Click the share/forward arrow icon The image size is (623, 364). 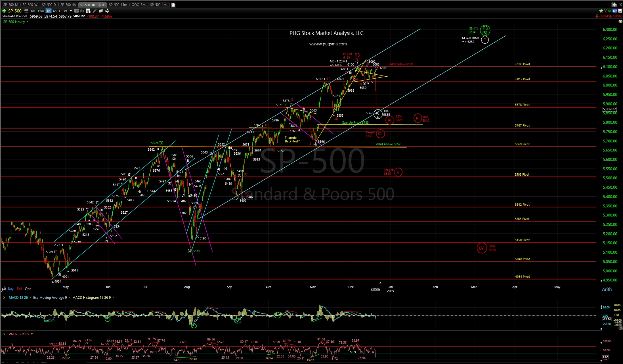pos(107,11)
